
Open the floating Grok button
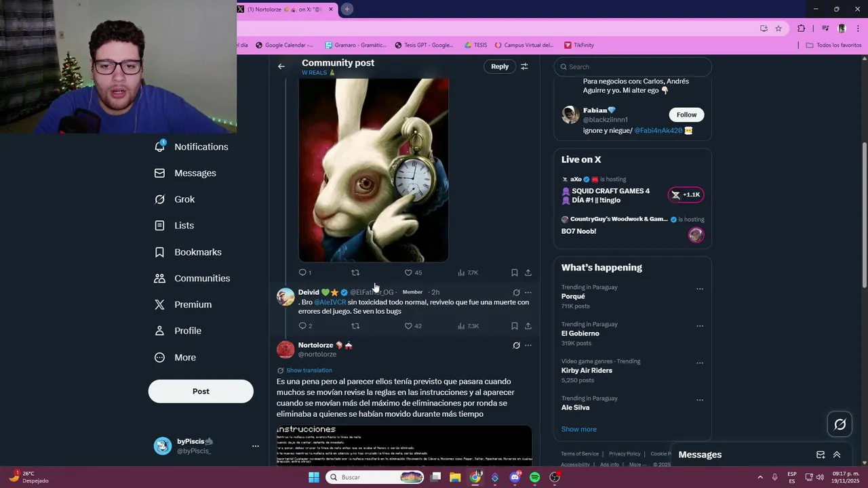pyautogui.click(x=840, y=424)
